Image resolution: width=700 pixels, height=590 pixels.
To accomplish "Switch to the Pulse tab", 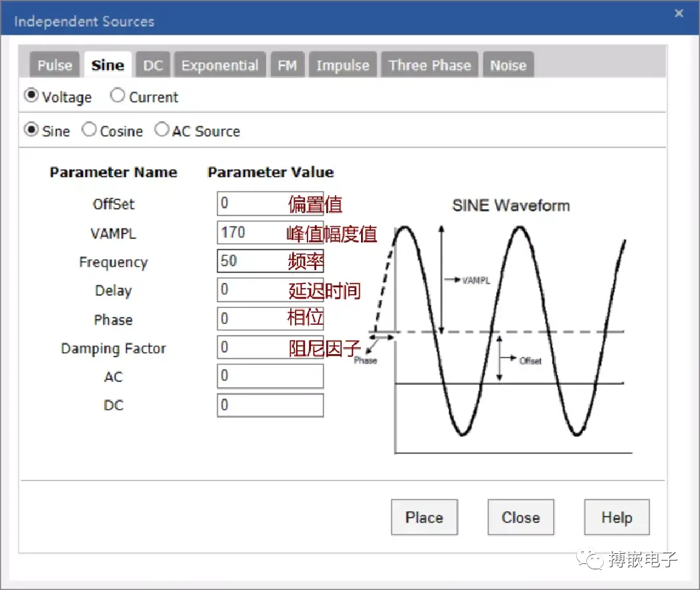I will (x=54, y=65).
